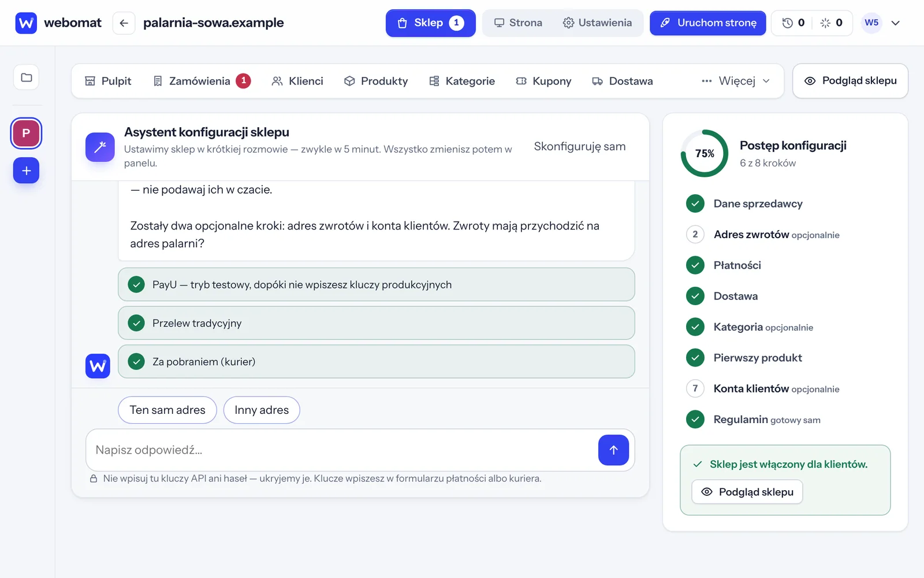This screenshot has height=578, width=924.
Task: Click the webomat bot avatar in chat
Action: (98, 366)
